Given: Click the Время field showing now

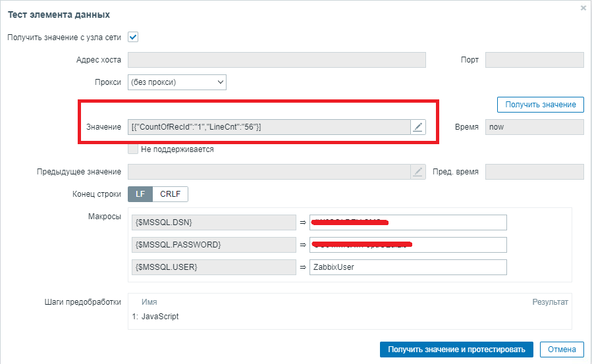Looking at the screenshot, I should pyautogui.click(x=534, y=127).
